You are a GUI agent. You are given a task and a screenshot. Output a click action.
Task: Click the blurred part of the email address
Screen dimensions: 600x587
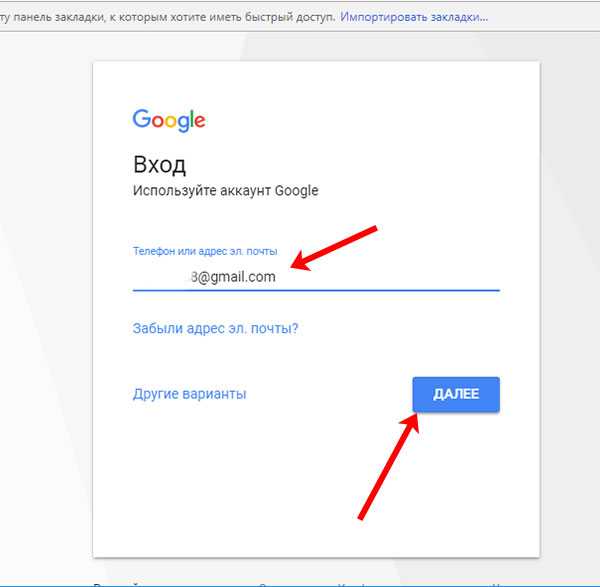[160, 277]
